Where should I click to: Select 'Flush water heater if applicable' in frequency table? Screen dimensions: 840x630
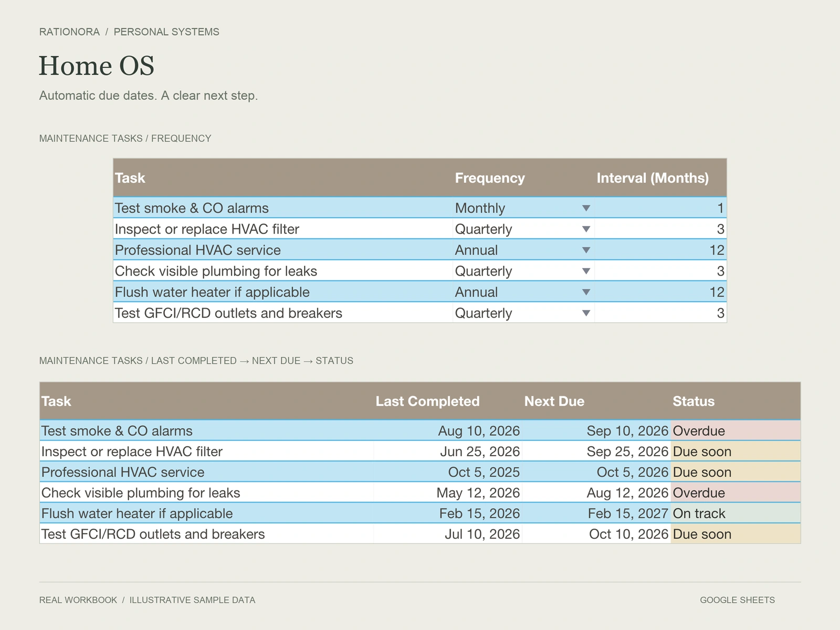pyautogui.click(x=283, y=292)
